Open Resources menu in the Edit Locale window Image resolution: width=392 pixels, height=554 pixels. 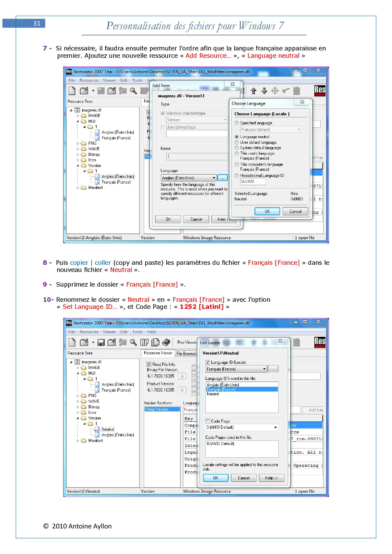coord(89,332)
